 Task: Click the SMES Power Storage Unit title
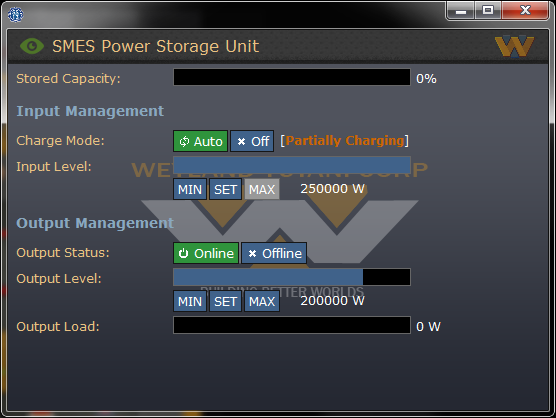click(x=156, y=46)
